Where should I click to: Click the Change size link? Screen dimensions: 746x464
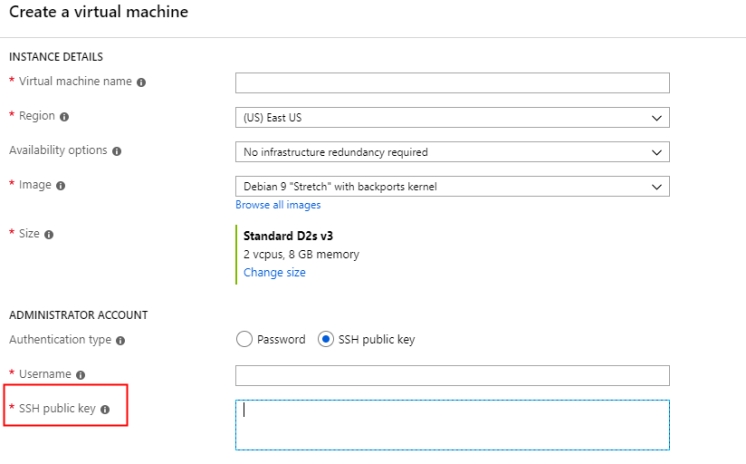pos(274,272)
